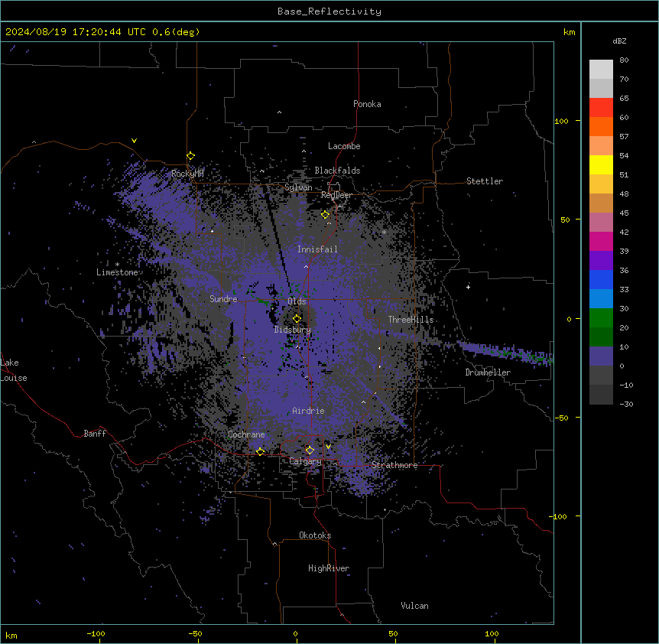Image resolution: width=659 pixels, height=644 pixels.
Task: Click the -50 tick on vertical axis
Action: pos(561,418)
